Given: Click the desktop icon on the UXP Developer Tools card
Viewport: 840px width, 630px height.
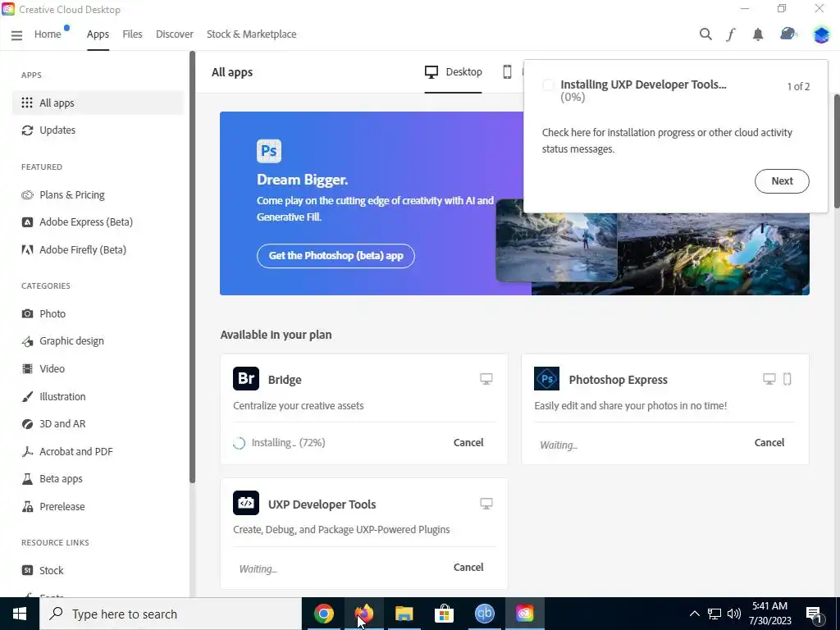Looking at the screenshot, I should 486,504.
